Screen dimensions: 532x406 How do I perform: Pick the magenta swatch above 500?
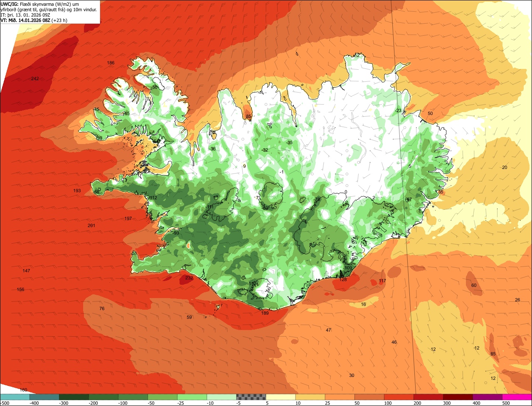pos(517,397)
